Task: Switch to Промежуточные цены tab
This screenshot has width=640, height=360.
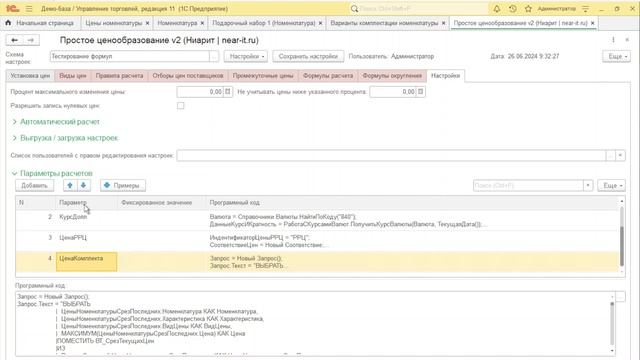Action: (263, 76)
